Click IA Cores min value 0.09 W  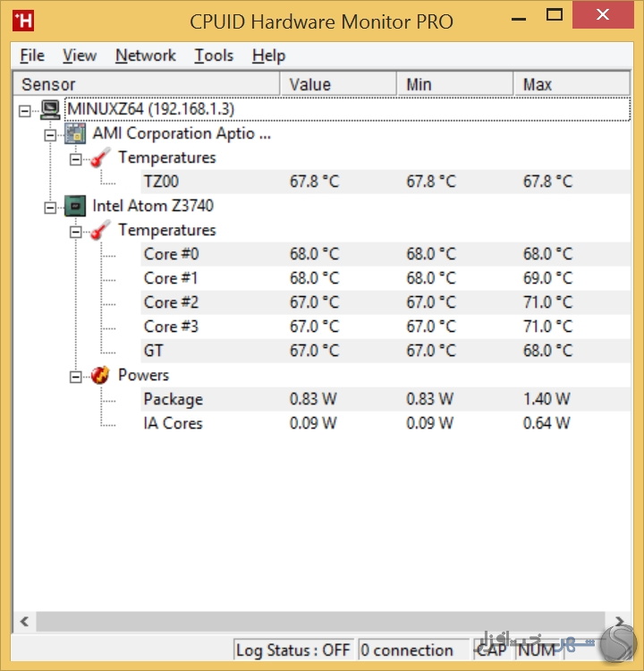[x=429, y=423]
